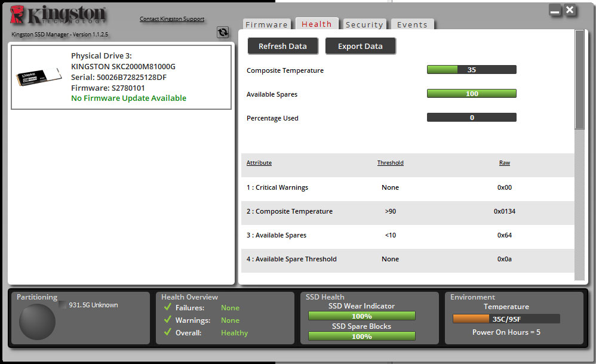
Task: Click the '931.5G Unknown' partition label
Action: click(x=94, y=305)
